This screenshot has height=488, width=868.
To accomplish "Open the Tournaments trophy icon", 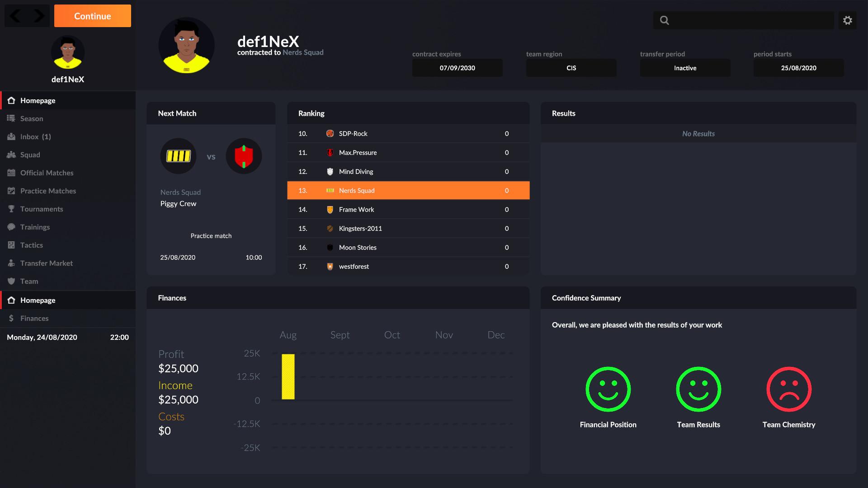I will [x=11, y=209].
